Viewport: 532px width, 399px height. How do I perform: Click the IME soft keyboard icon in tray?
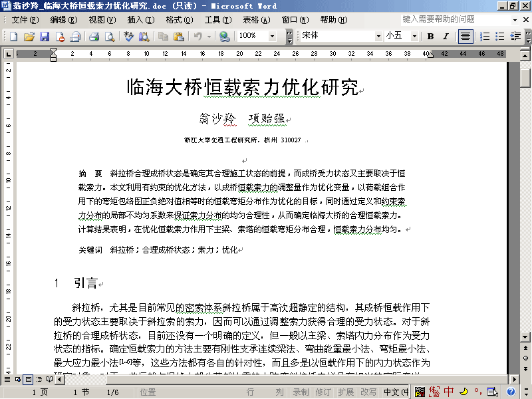point(492,392)
